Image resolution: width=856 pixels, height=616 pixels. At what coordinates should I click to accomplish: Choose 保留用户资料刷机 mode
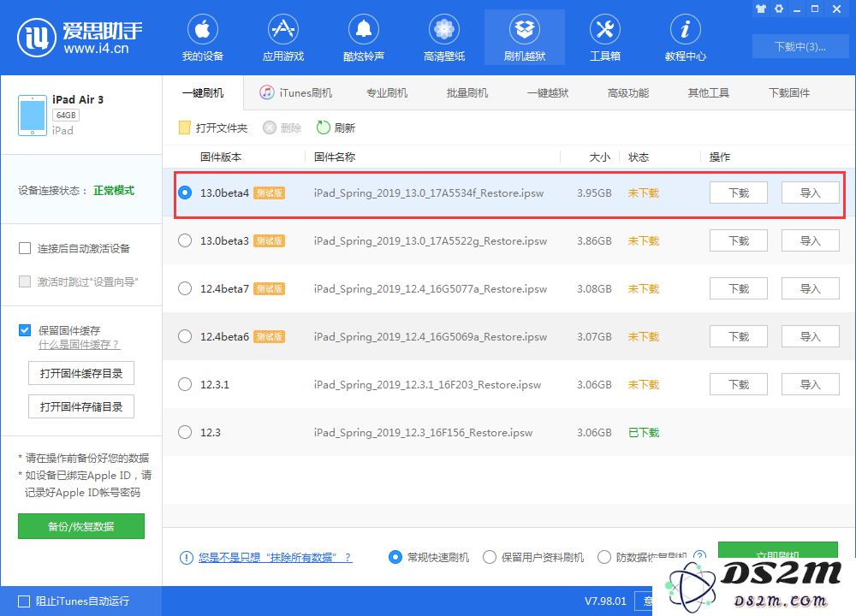[x=490, y=557]
